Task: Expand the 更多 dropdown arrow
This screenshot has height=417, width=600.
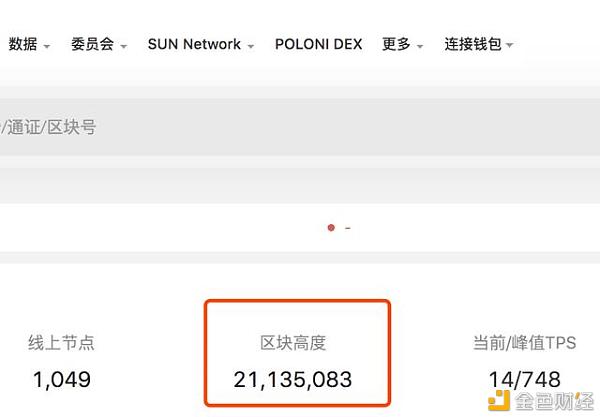Action: (420, 46)
